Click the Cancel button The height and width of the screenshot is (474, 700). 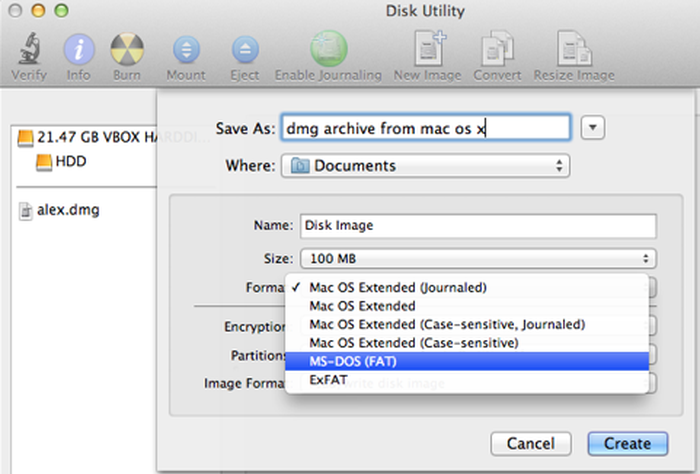pos(531,444)
